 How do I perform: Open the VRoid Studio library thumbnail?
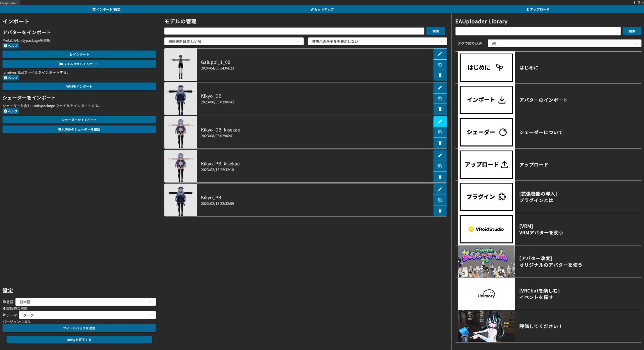click(x=486, y=229)
